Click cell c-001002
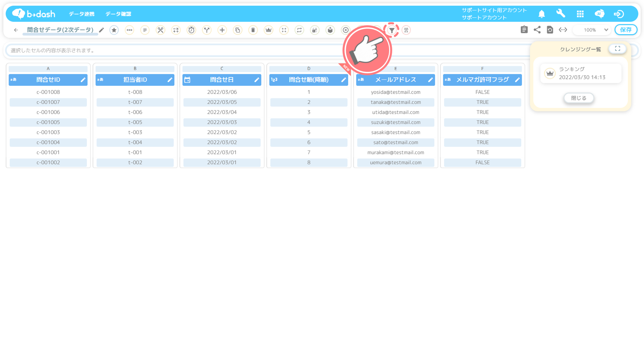This screenshot has width=644, height=362. click(48, 162)
